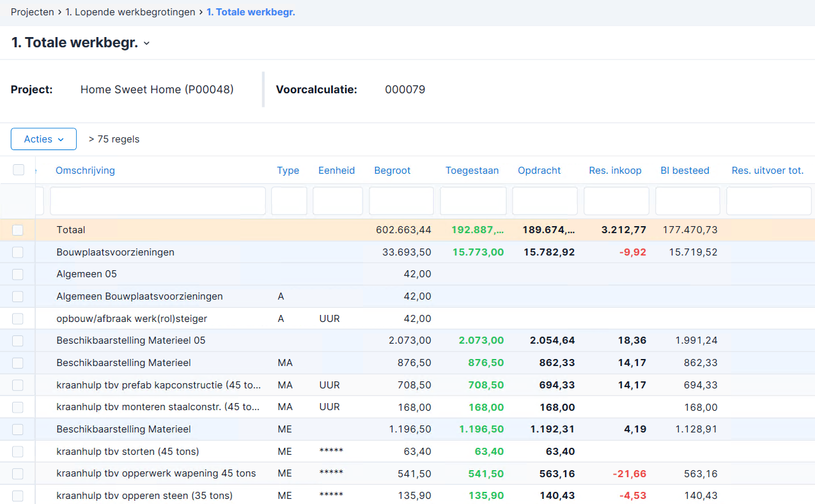Click the Eenheid filter input box
815x504 pixels.
click(x=338, y=201)
